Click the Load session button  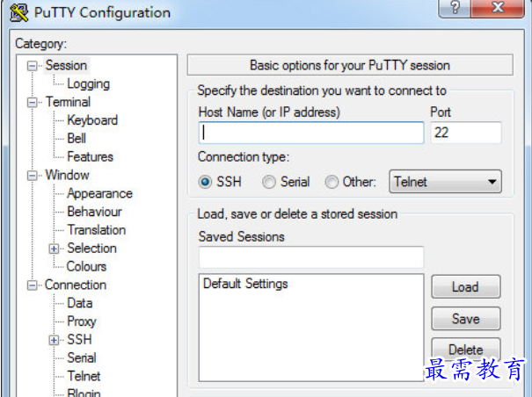click(465, 287)
